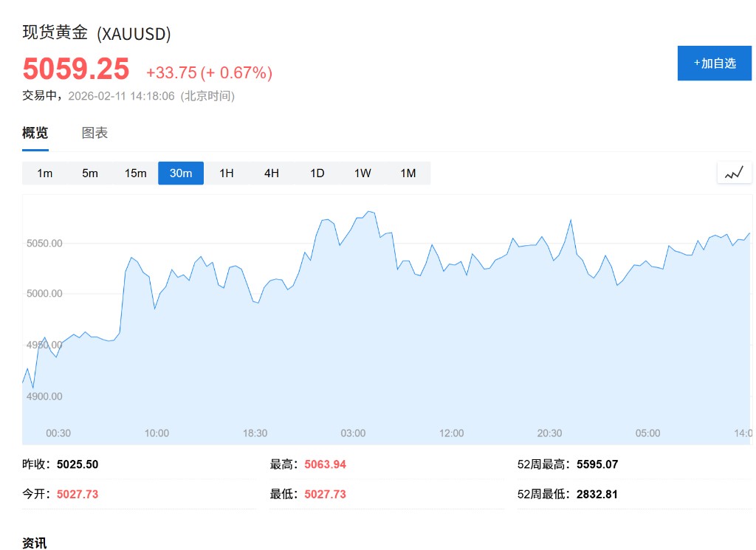Select the 30m timeframe
Viewport: 756px width, 550px height.
click(181, 173)
